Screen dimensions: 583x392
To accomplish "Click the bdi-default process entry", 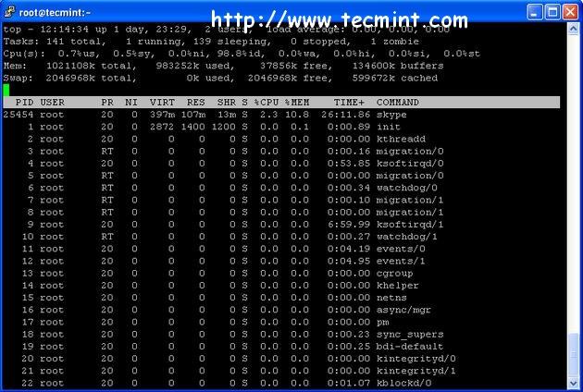I will coord(410,347).
